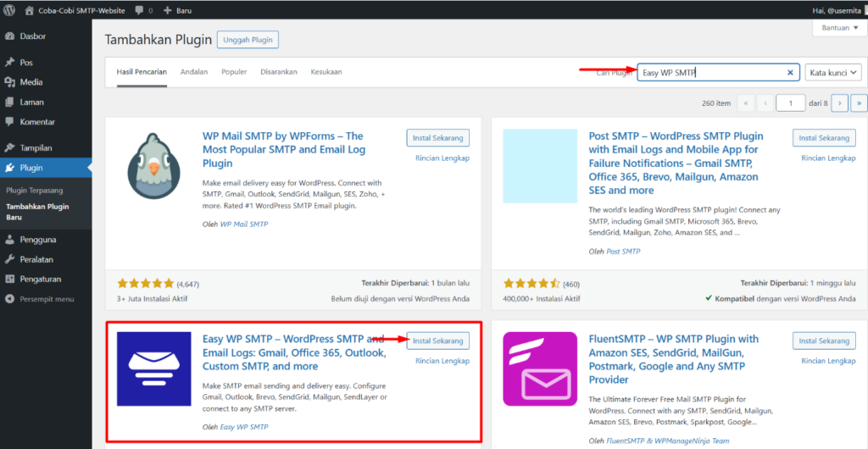Select the Plugin plug icon in the sidebar

point(9,168)
